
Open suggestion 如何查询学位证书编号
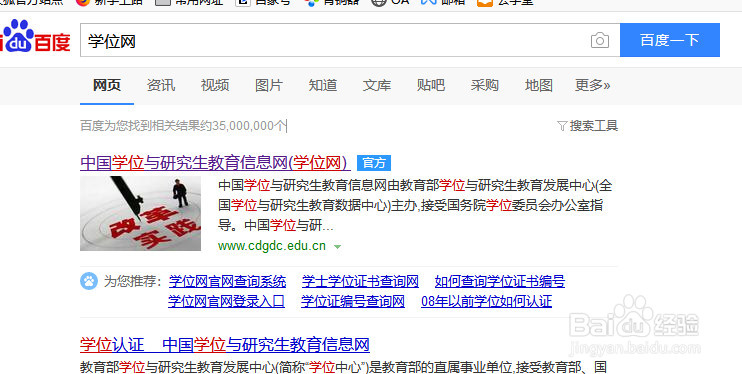coord(500,282)
